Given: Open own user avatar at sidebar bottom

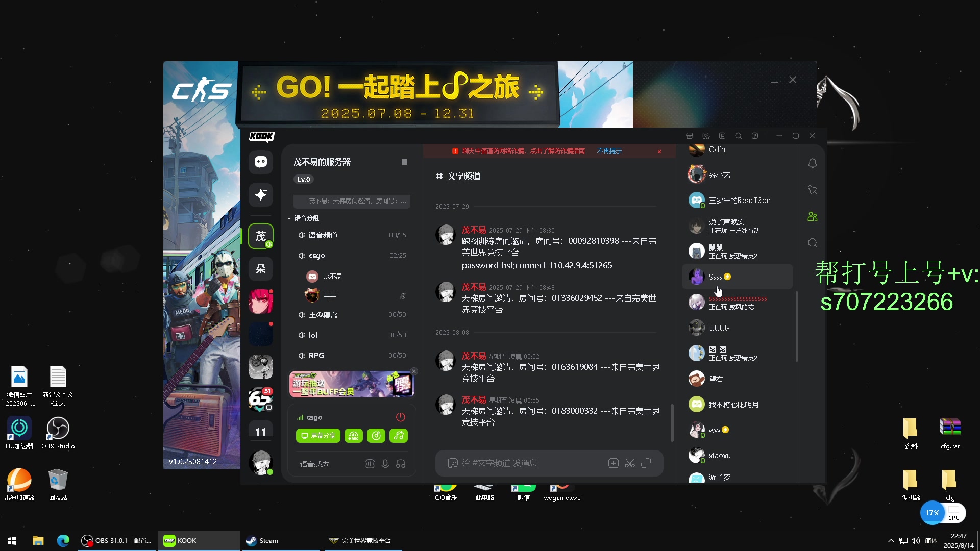Looking at the screenshot, I should [x=261, y=462].
